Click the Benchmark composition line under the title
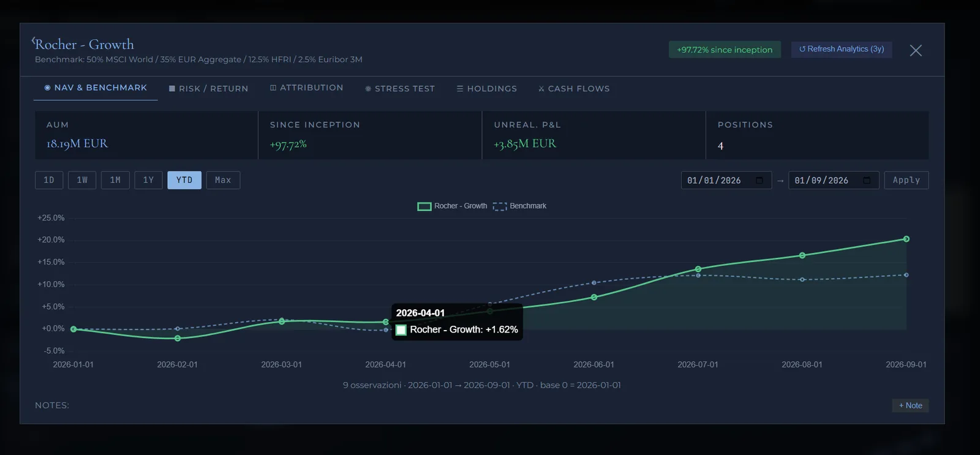 tap(198, 59)
